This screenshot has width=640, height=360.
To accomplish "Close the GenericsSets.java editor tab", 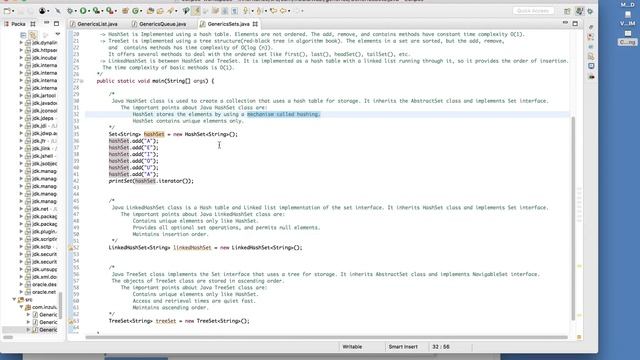I will (255, 24).
